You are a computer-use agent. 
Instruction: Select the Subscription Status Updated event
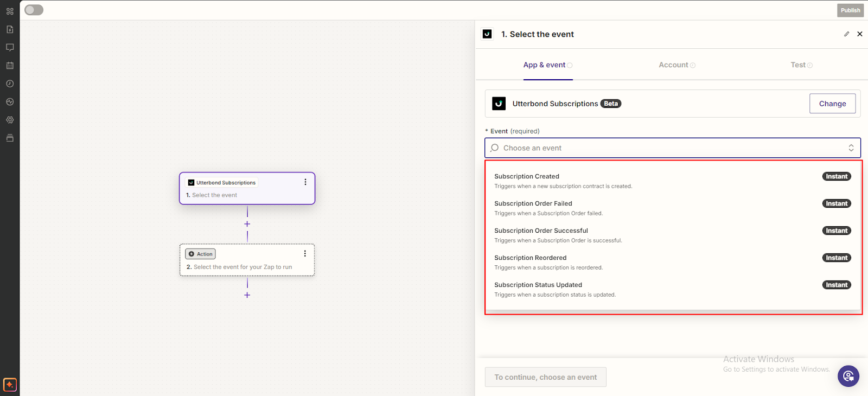672,289
